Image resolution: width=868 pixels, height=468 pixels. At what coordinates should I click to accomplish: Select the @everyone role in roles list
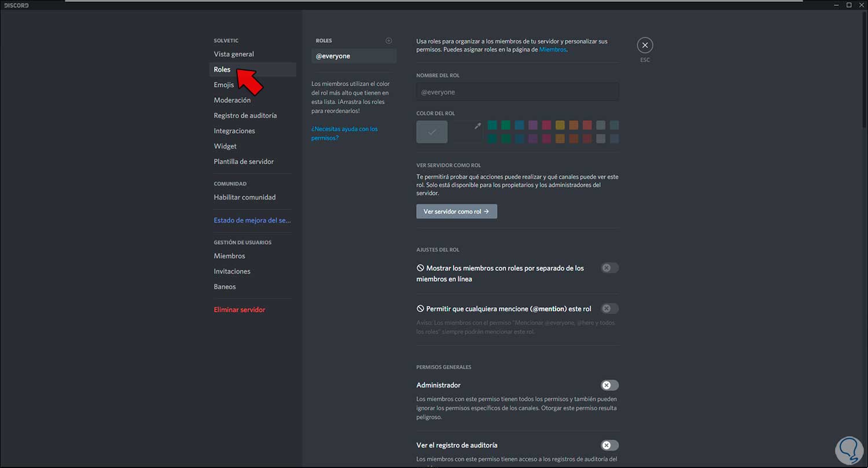[354, 56]
